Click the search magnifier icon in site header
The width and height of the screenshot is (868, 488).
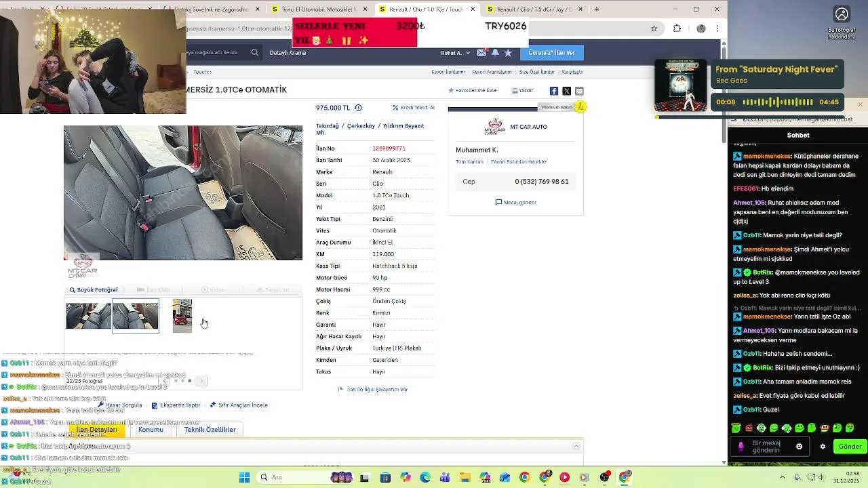[255, 53]
